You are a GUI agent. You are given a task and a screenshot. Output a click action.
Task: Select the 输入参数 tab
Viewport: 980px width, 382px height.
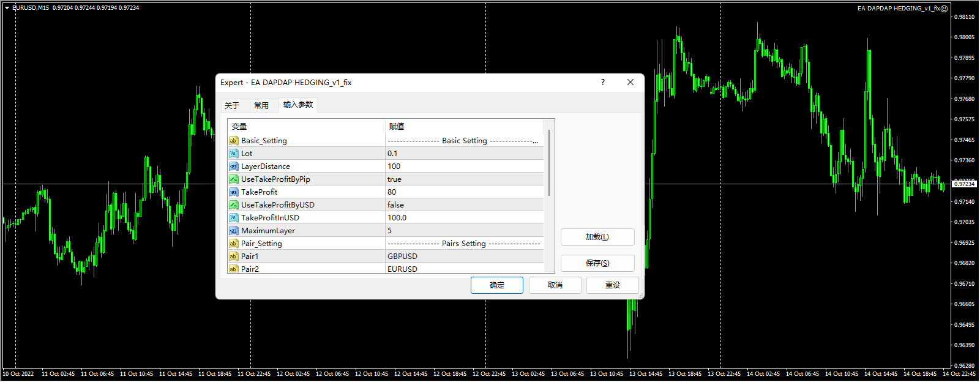pyautogui.click(x=298, y=105)
